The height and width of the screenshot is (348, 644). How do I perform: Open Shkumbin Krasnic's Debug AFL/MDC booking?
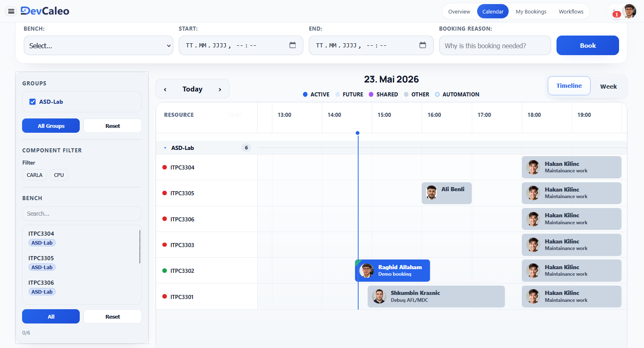coord(436,297)
